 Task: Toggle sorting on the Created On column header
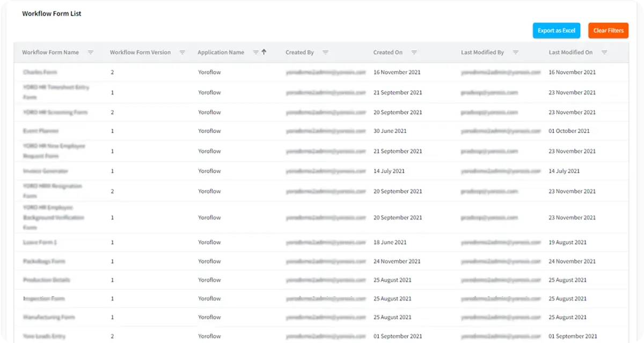pyautogui.click(x=387, y=52)
